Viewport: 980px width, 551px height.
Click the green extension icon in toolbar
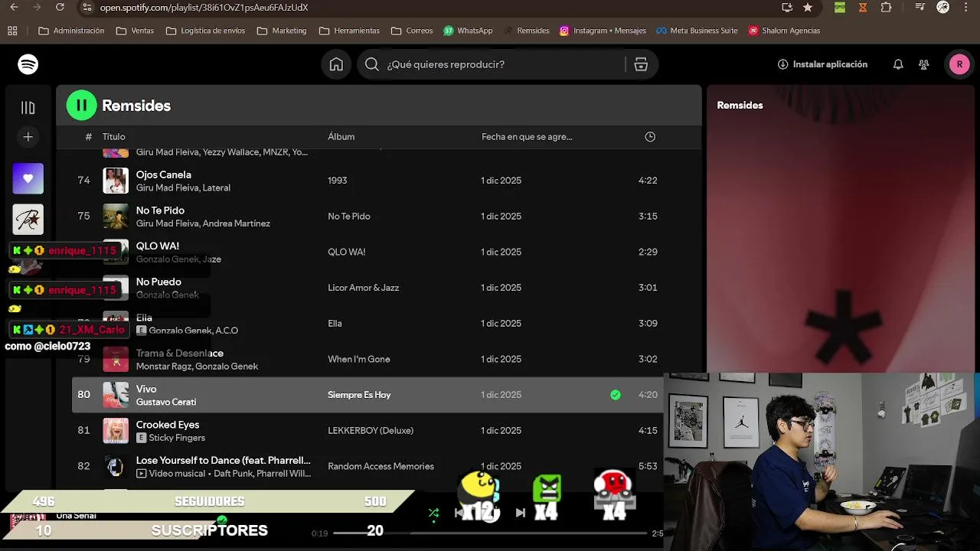(840, 8)
